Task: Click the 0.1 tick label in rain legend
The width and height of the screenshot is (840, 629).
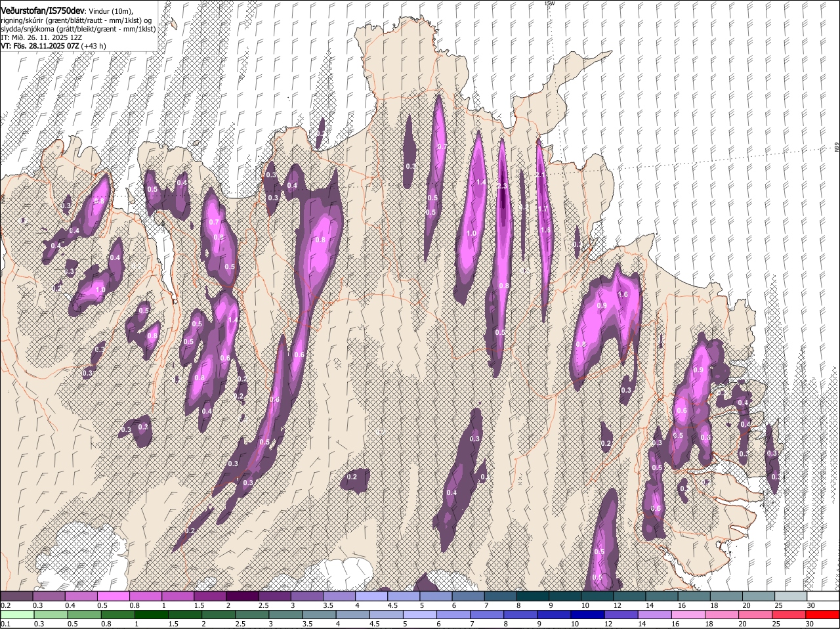Action: (5, 624)
